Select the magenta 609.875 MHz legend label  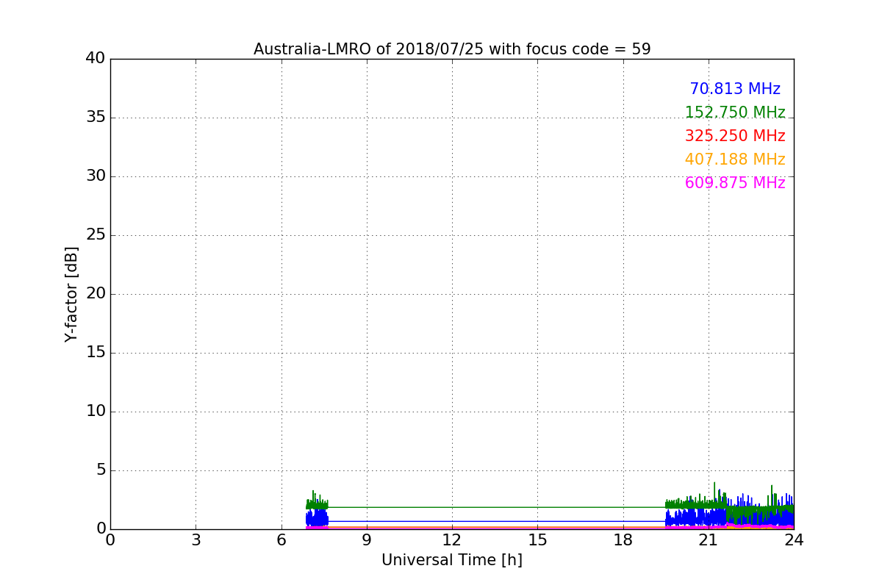(735, 183)
